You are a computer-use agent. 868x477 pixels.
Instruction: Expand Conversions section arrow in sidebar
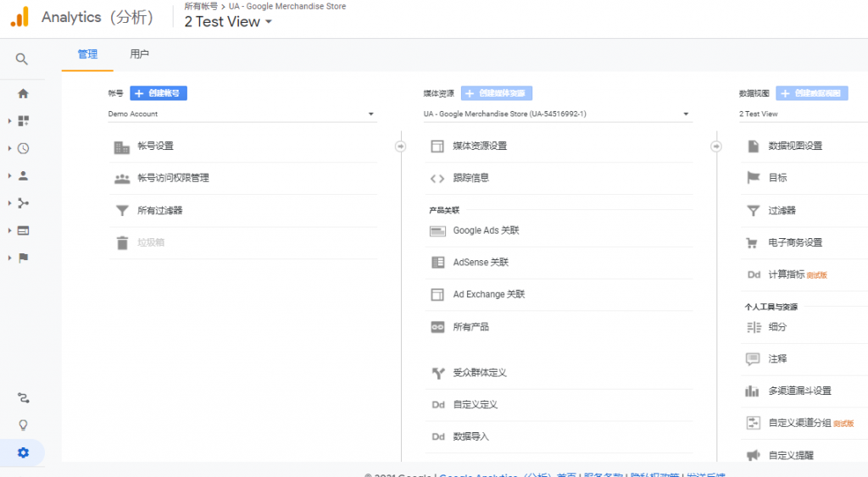coord(9,258)
